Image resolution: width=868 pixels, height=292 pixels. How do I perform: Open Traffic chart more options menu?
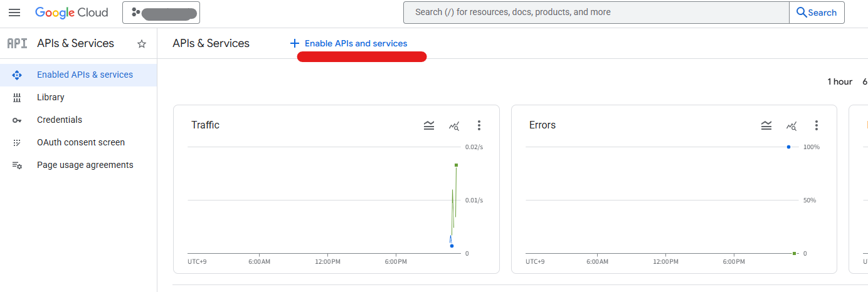tap(479, 125)
